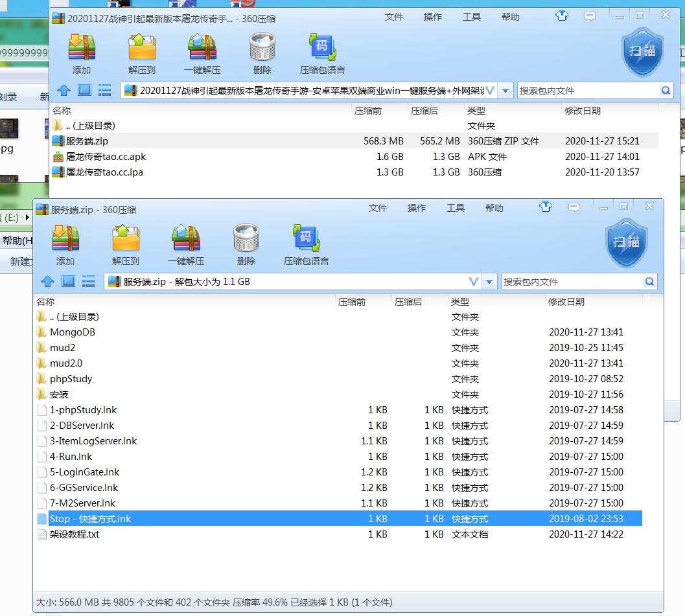685x616 pixels.
Task: Switch to large icon view in 服务端.zip window
Action: (68, 281)
